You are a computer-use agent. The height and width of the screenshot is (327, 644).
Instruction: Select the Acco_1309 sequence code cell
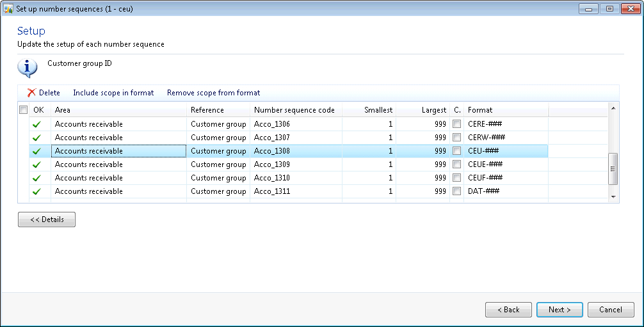pos(296,164)
